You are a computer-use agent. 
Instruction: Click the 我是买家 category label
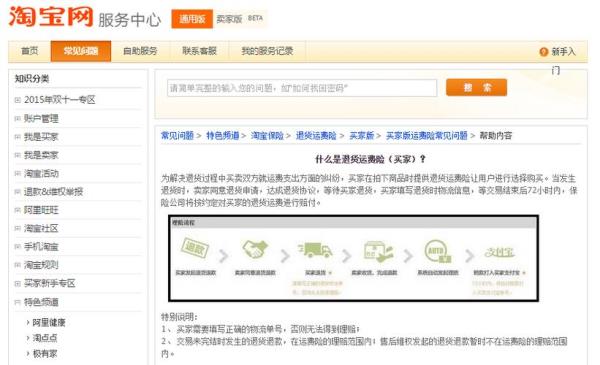point(41,137)
